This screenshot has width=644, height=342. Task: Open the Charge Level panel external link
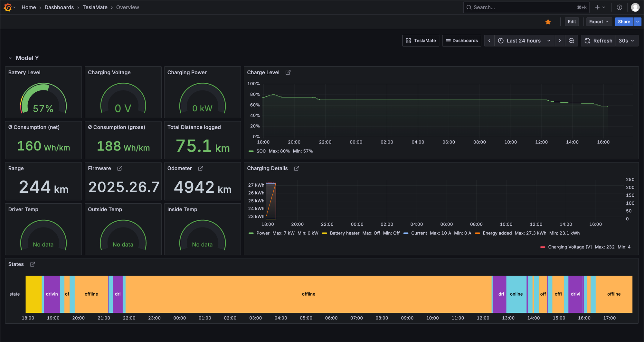pos(288,73)
